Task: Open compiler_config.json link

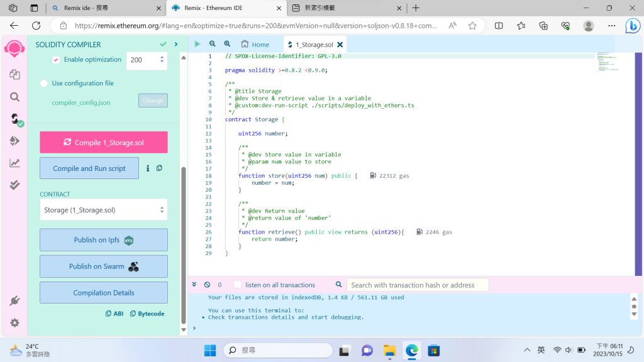Action: (81, 102)
